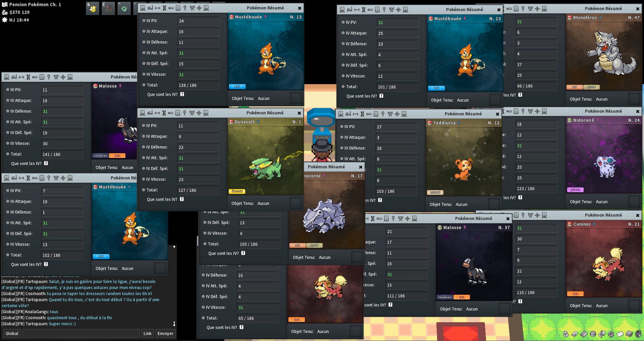644x341 pixels.
Task: Click the '$370 129' money display
Action: [x=19, y=12]
